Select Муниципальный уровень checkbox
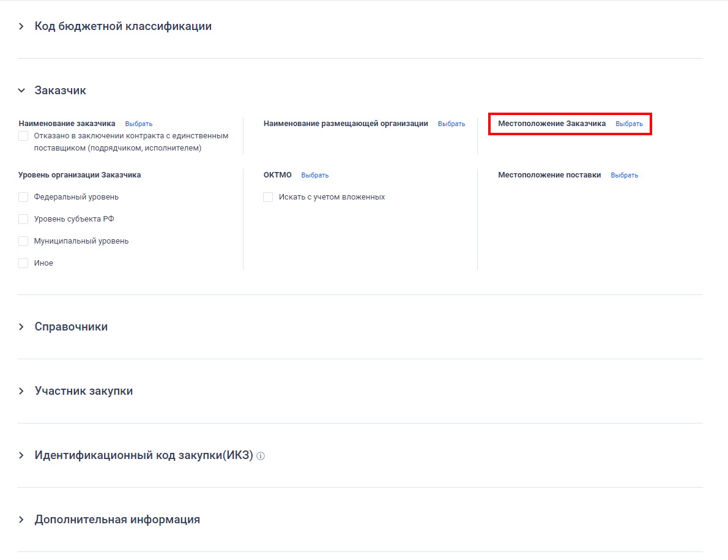 click(23, 241)
